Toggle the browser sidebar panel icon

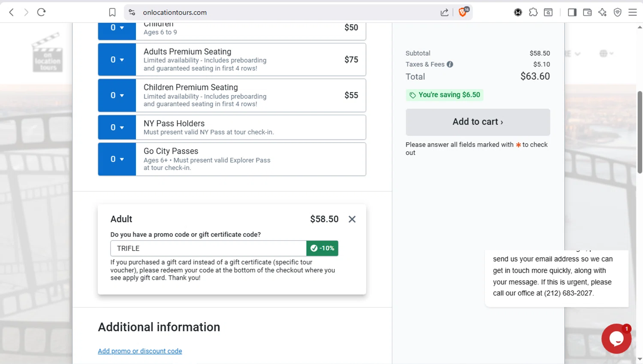pos(572,12)
